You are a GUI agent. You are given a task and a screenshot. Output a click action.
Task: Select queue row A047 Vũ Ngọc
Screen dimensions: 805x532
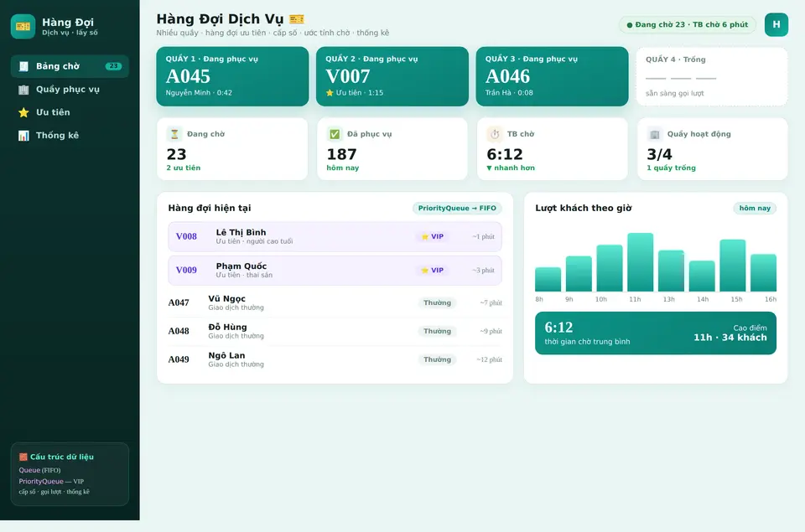[x=335, y=302]
